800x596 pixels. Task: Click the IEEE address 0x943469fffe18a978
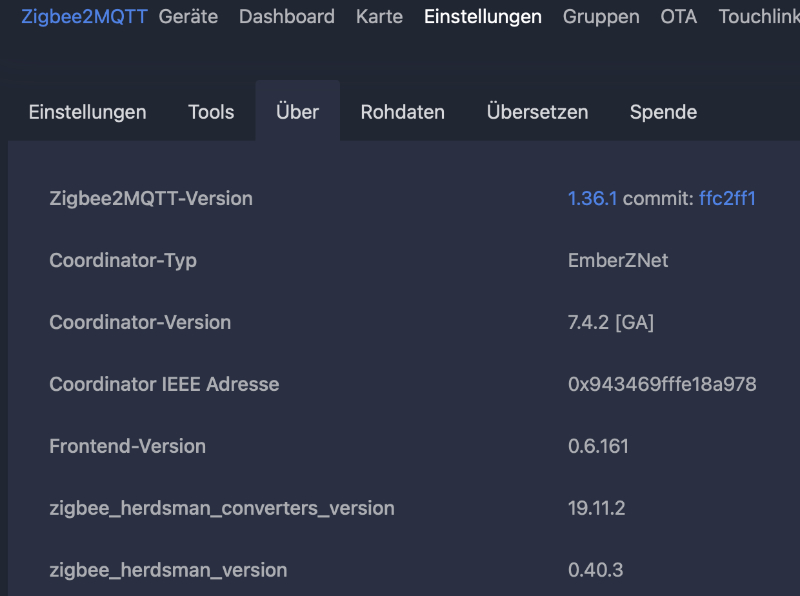tap(662, 384)
